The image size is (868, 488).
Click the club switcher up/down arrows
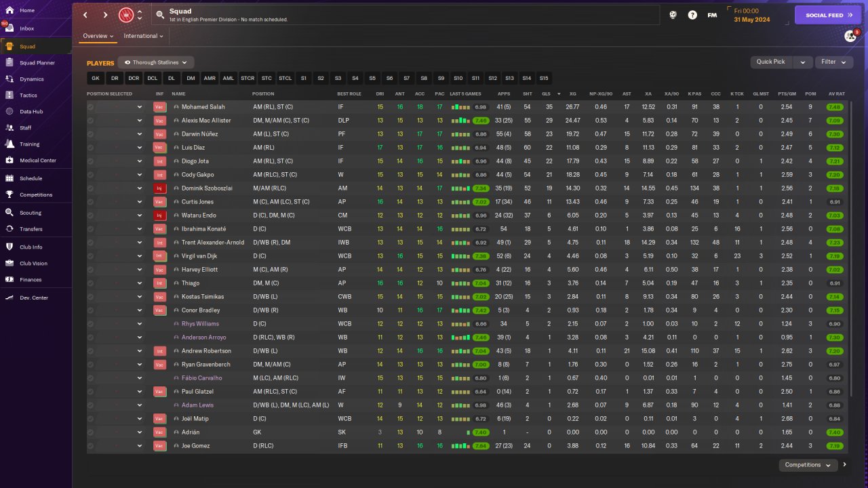140,15
